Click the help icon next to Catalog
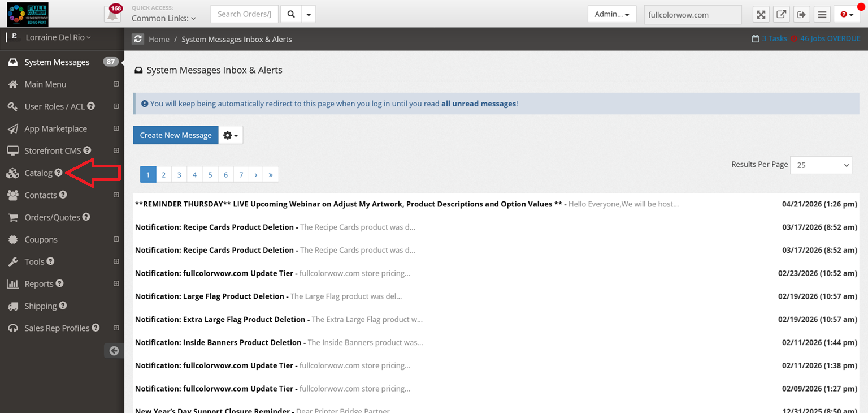Image resolution: width=868 pixels, height=413 pixels. click(x=58, y=173)
